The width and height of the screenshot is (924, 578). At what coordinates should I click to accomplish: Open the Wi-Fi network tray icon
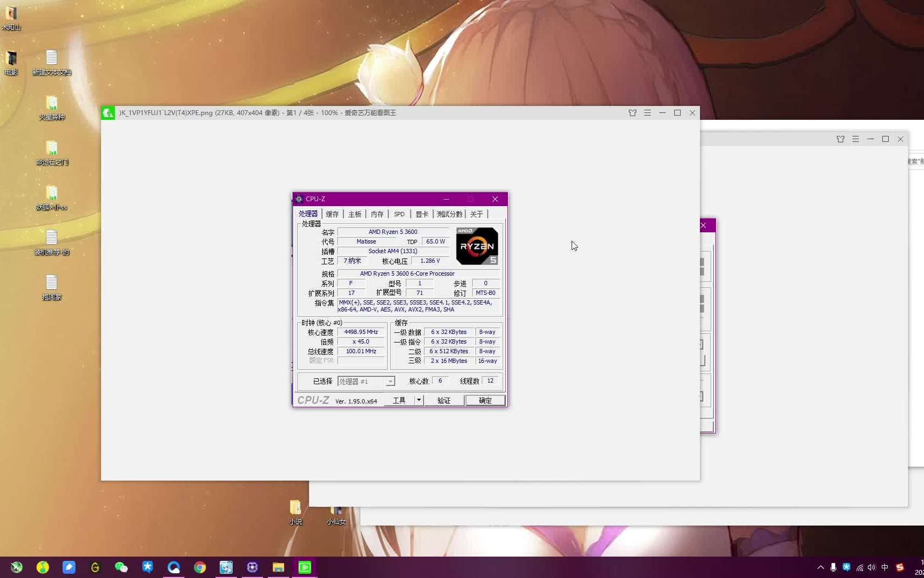coord(859,567)
